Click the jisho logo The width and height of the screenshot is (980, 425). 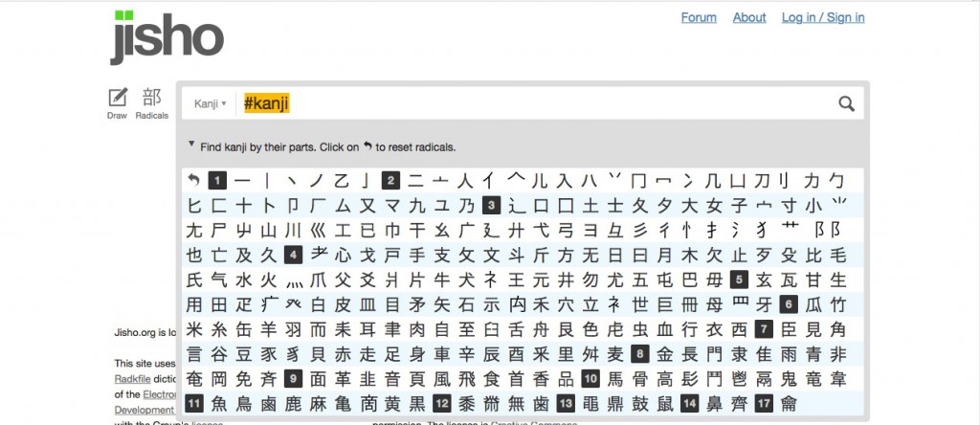pyautogui.click(x=167, y=39)
